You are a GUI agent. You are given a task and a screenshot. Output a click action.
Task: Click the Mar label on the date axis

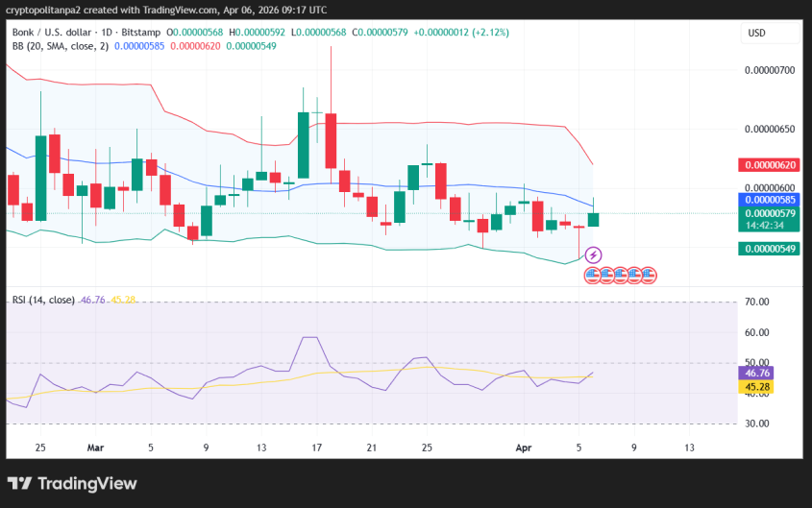95,448
